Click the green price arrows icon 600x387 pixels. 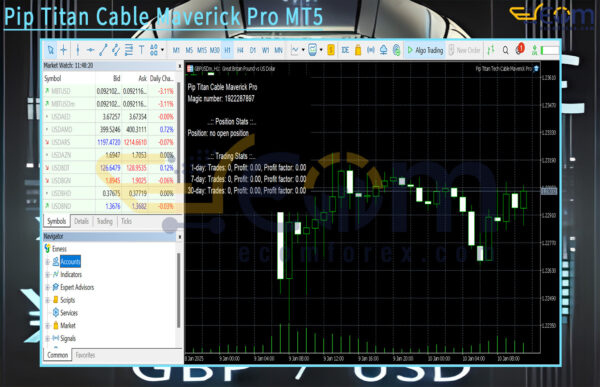pyautogui.click(x=491, y=50)
